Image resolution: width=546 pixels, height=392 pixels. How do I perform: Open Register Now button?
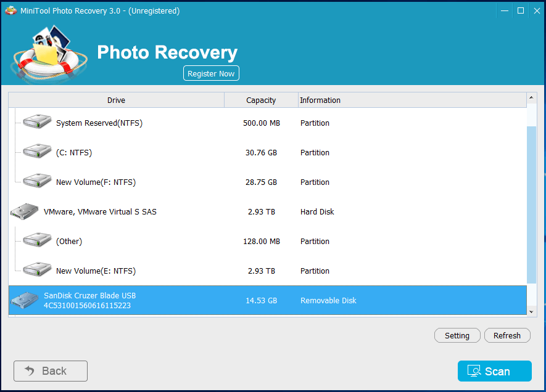click(x=211, y=73)
